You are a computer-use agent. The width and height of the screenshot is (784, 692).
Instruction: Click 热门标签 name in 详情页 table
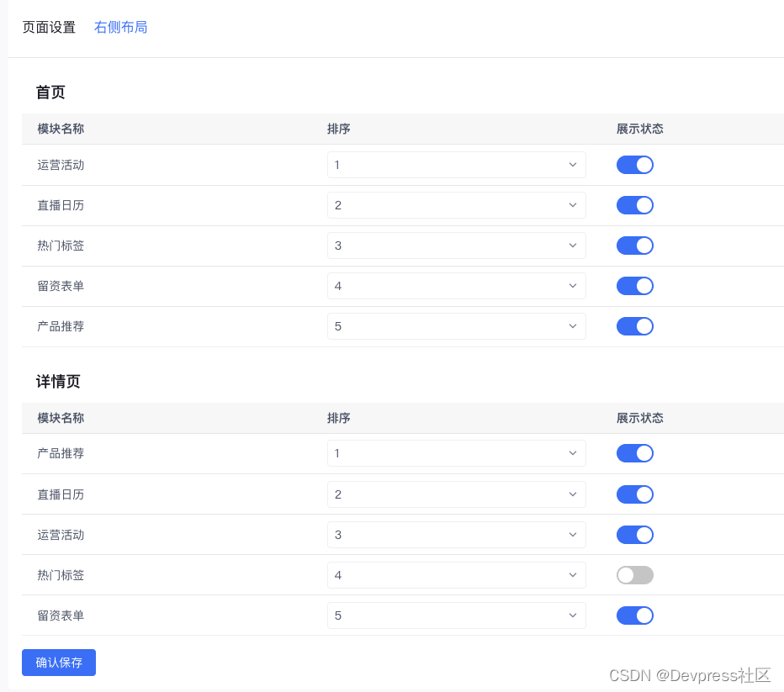61,575
